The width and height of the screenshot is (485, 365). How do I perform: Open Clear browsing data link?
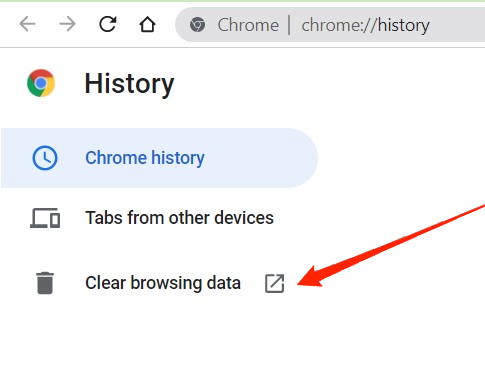[163, 283]
